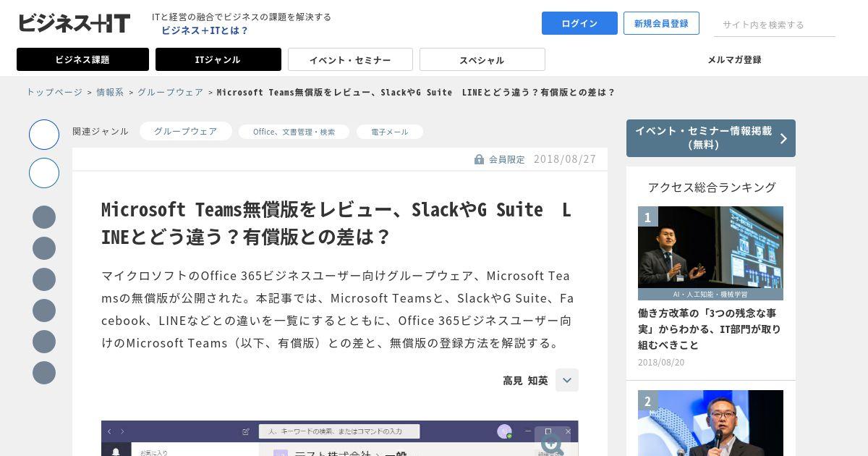Click the AI・人工知能・機械学習 category label
The height and width of the screenshot is (456, 868).
click(x=710, y=295)
